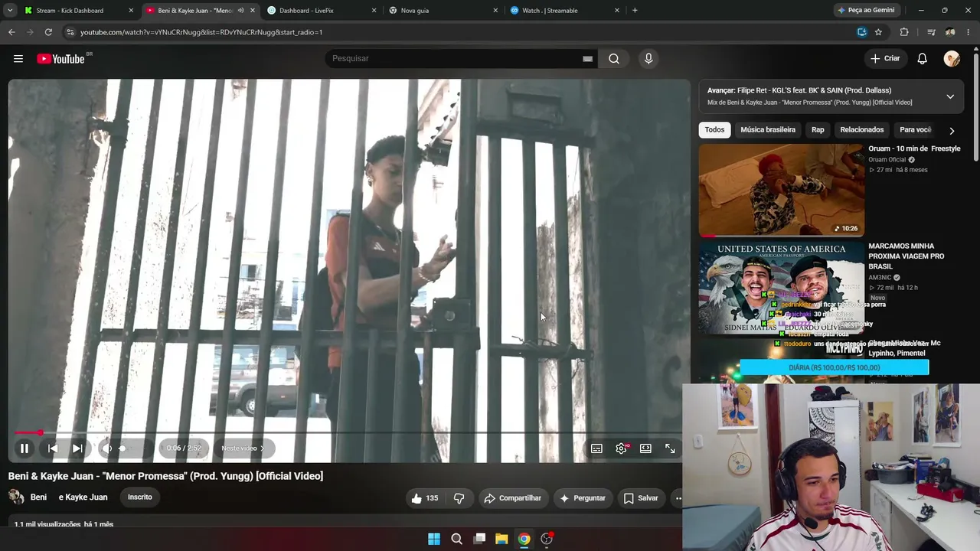Open the Kayke Juan channel link
This screenshot has width=980, height=551.
83,497
